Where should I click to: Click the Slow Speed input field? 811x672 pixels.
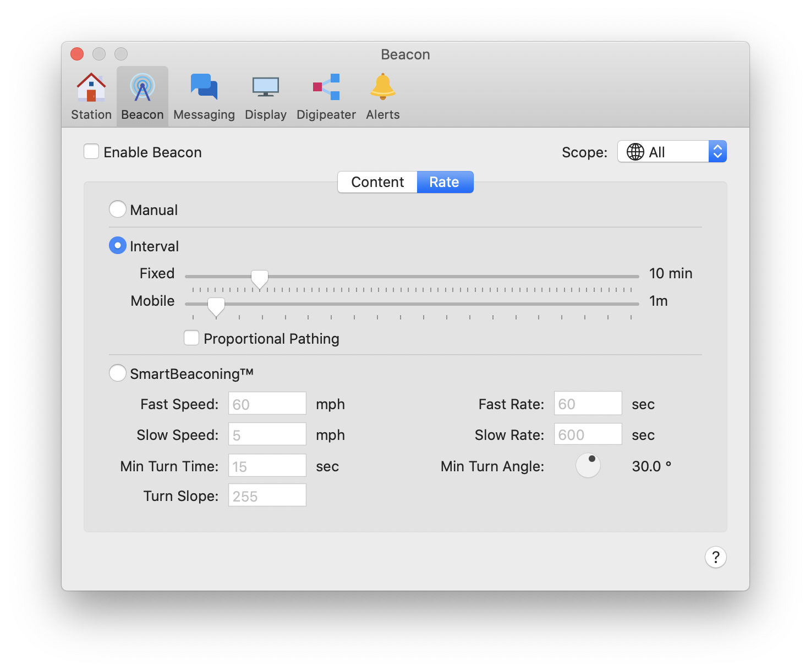click(x=267, y=434)
